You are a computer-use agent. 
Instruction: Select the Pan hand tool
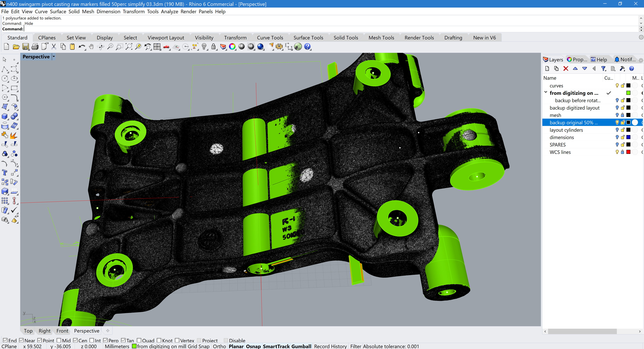click(x=91, y=46)
